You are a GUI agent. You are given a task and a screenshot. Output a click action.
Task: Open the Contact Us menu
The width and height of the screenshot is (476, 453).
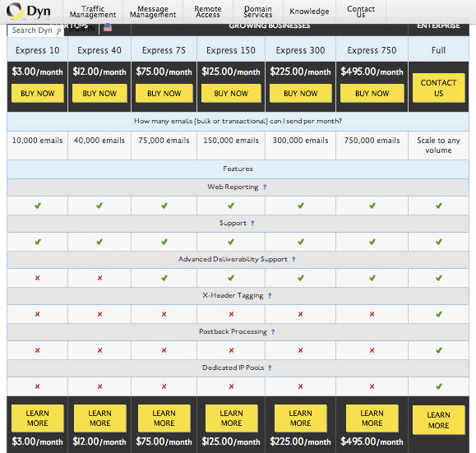(x=361, y=12)
